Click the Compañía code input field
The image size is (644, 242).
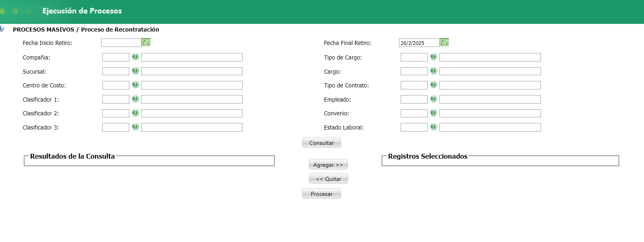pyautogui.click(x=116, y=57)
